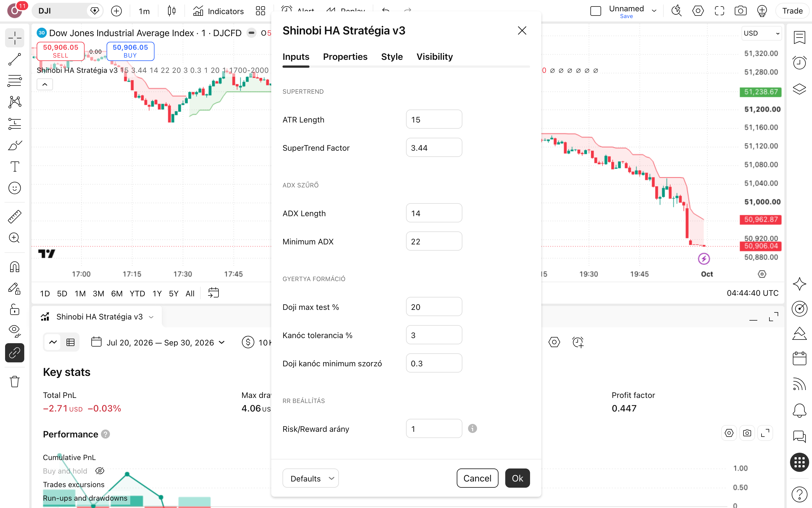Open alerts clock icon in right sidebar
This screenshot has height=508, width=812.
800,63
